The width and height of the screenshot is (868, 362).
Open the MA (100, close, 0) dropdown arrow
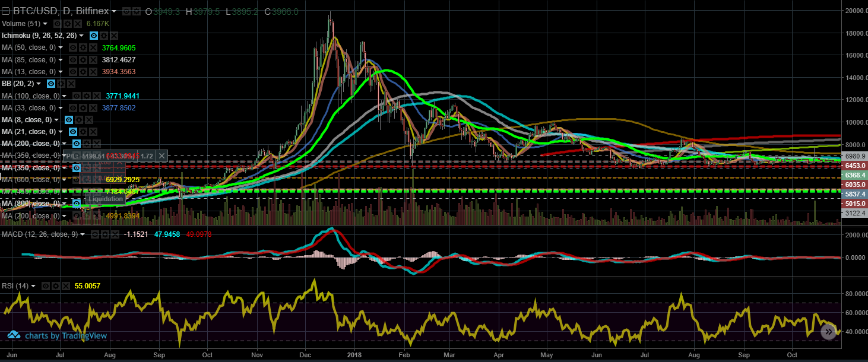[x=64, y=96]
